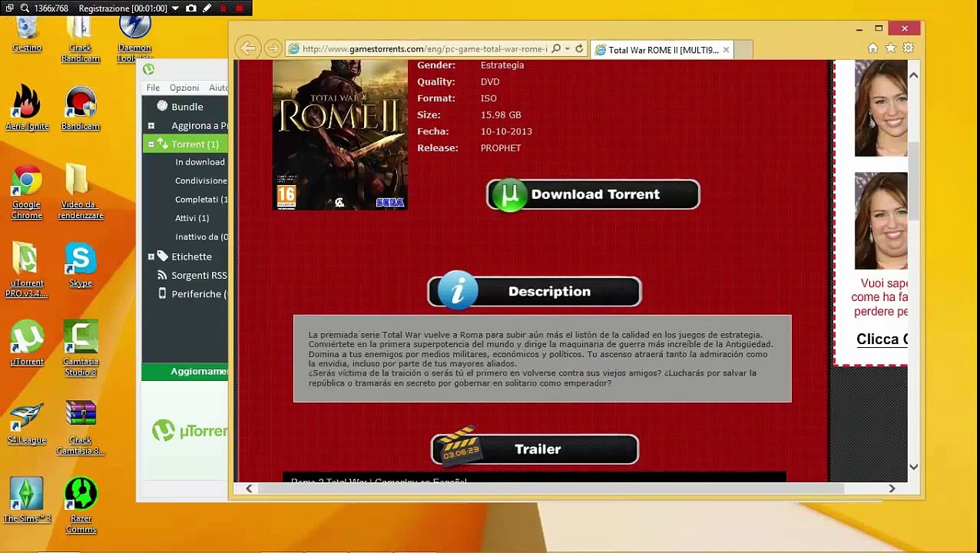
Task: Click the search magnifier in address bar
Action: 556,49
